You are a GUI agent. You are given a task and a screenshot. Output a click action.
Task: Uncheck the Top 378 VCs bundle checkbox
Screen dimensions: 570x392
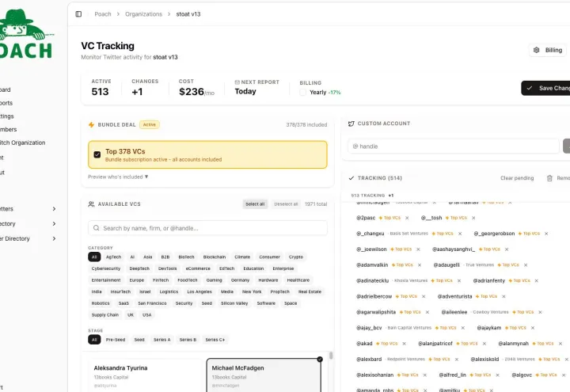pyautogui.click(x=97, y=154)
